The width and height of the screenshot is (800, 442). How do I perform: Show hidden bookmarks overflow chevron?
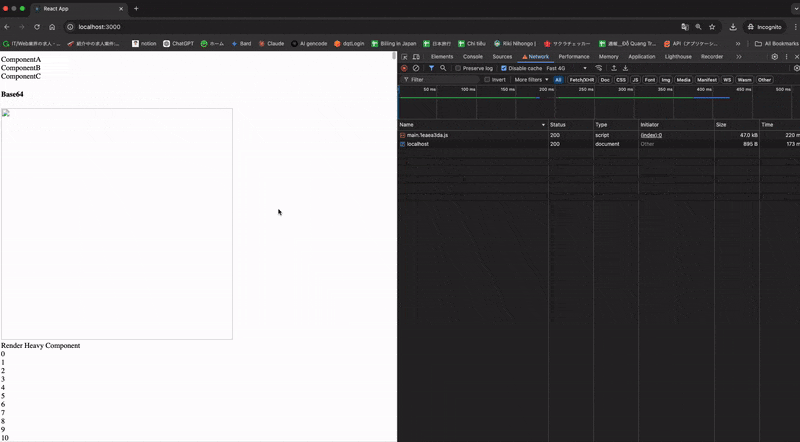(738, 44)
